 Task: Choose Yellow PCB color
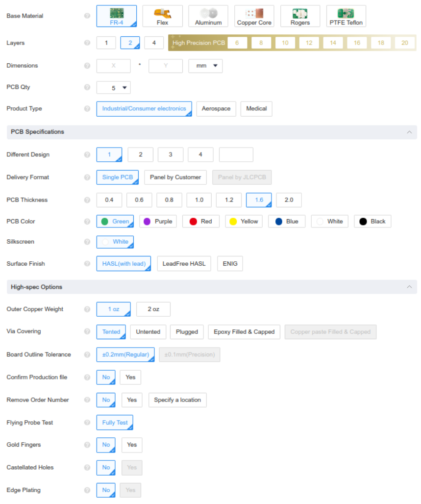244,222
